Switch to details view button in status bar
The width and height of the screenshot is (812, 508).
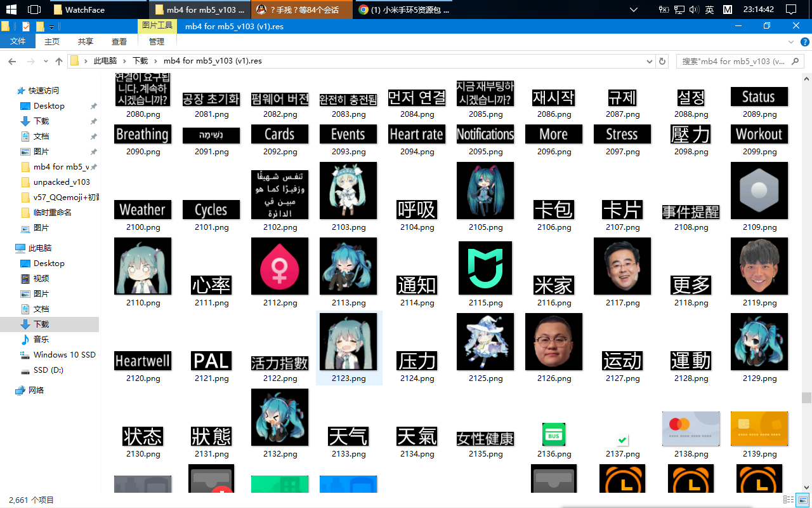tap(788, 500)
